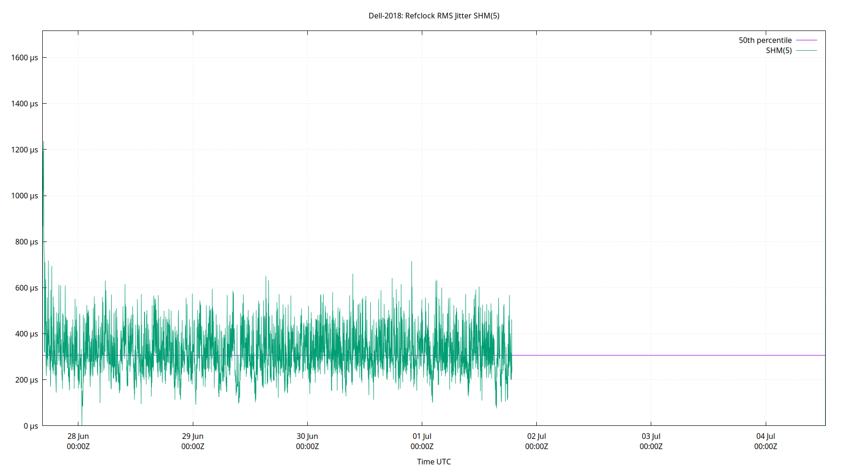Click the 'SHM(5)' legend label
This screenshot has width=868, height=469.
[778, 50]
